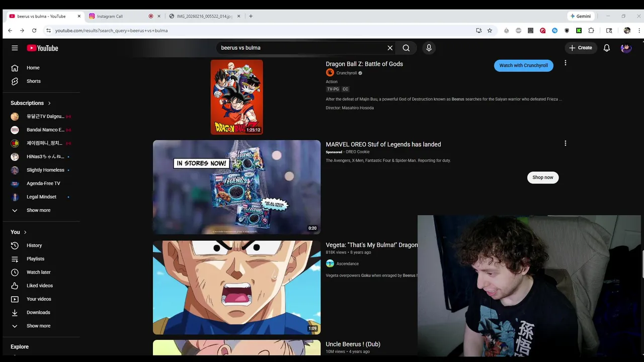Open the Dragon Ball Z: Battle of Gods title

coord(364,64)
